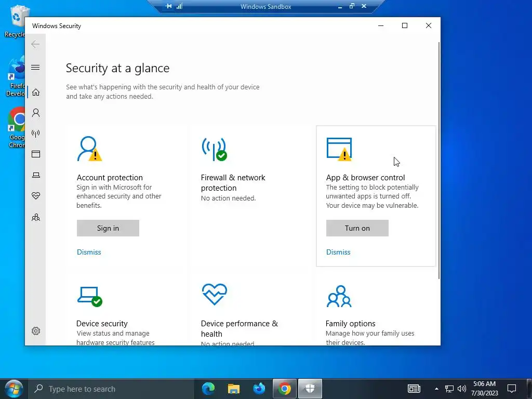Open the Firewall & network protection heading
532x399 pixels.
coord(233,182)
